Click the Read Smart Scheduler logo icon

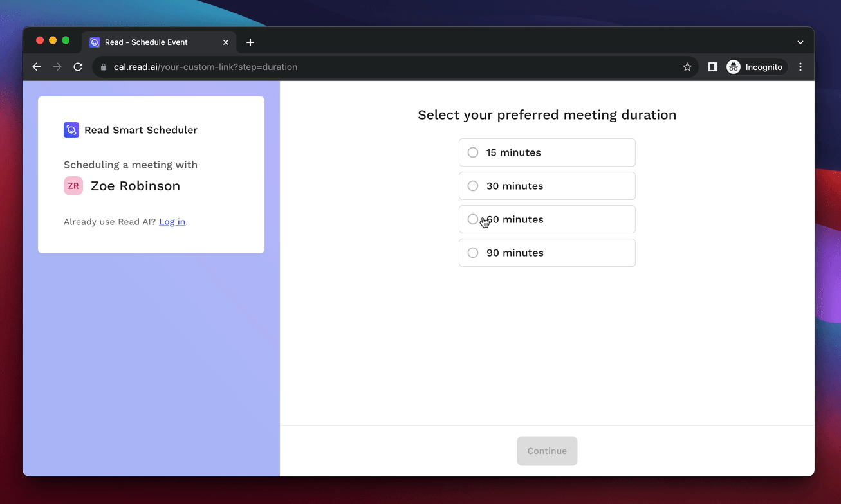click(x=71, y=129)
